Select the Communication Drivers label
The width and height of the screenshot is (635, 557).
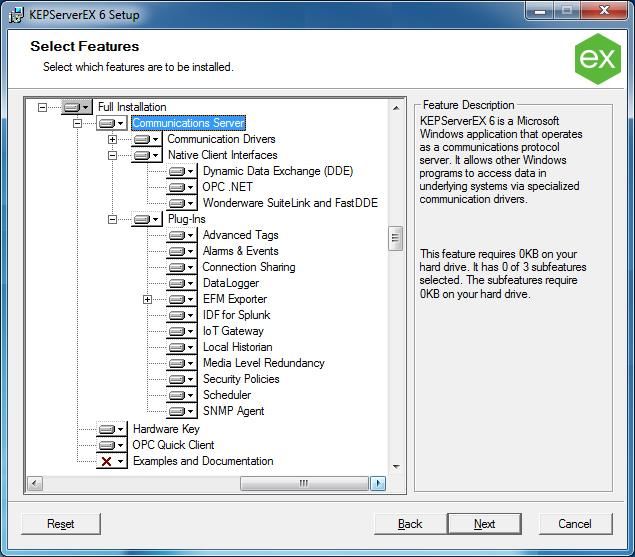tap(221, 139)
